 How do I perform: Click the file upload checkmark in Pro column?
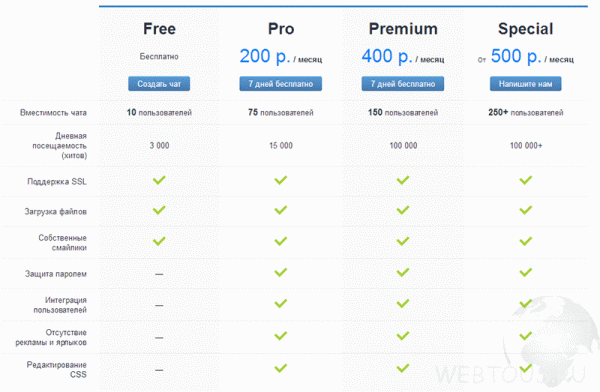[x=280, y=210]
